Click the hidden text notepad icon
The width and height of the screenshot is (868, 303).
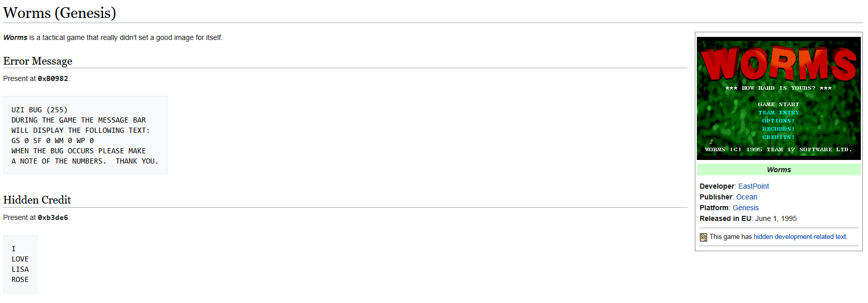point(704,237)
